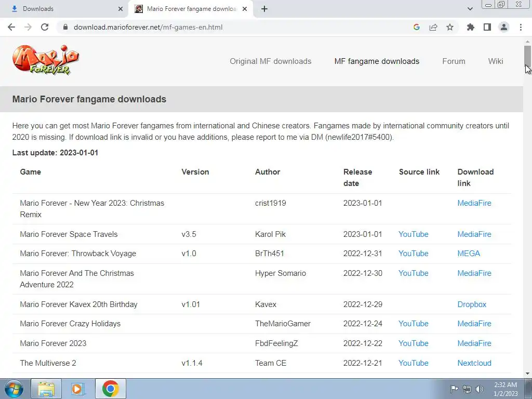Expand the tab search chevron
Image resolution: width=532 pixels, height=399 pixels.
pyautogui.click(x=470, y=9)
